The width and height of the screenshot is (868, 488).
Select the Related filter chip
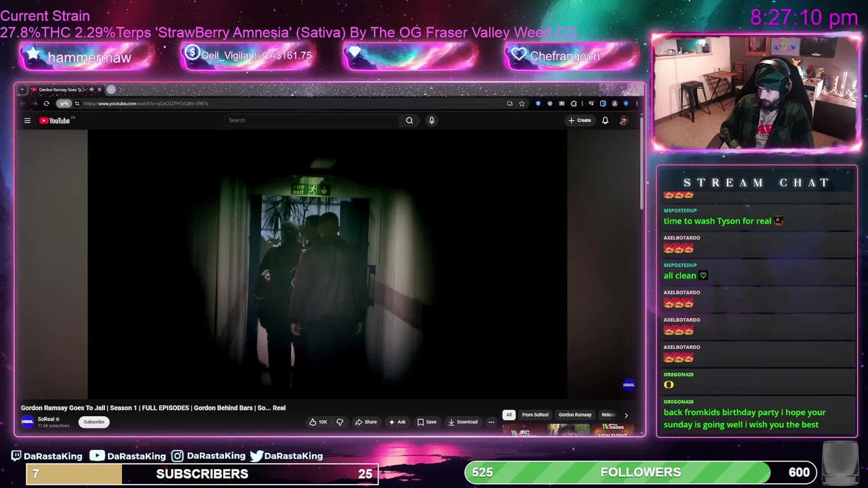tap(608, 415)
